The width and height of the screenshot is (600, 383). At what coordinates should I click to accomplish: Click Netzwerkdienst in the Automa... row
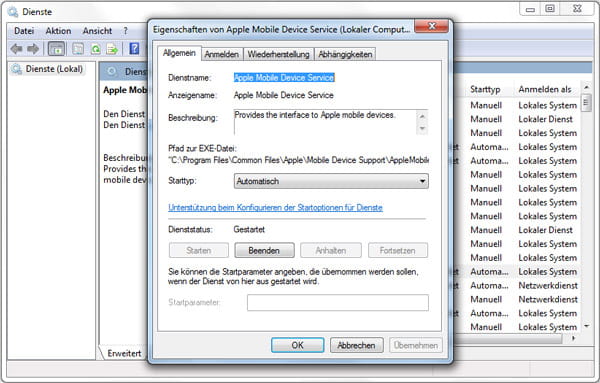click(x=548, y=285)
